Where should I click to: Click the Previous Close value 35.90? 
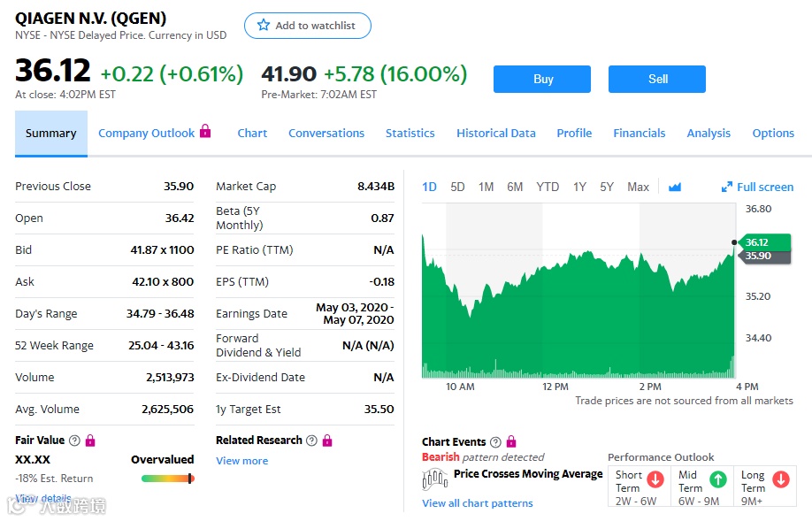coord(179,187)
